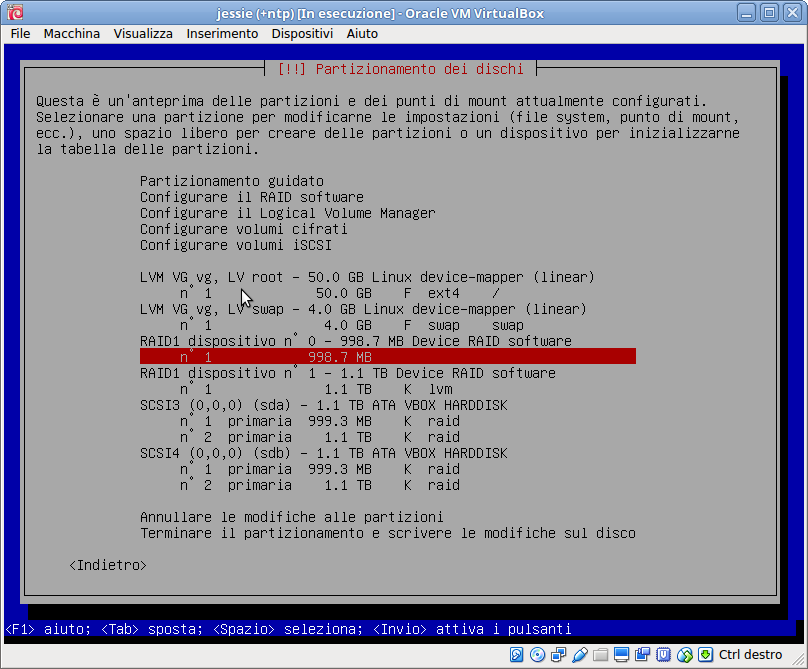This screenshot has height=669, width=808.
Task: Click the display monitor status icon
Action: (x=621, y=655)
